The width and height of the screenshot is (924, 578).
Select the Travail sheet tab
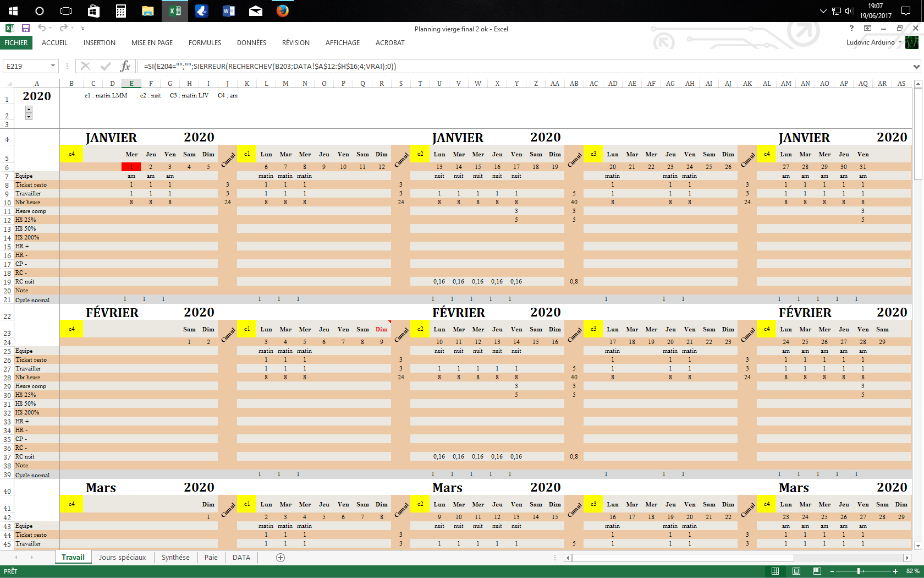click(x=73, y=558)
